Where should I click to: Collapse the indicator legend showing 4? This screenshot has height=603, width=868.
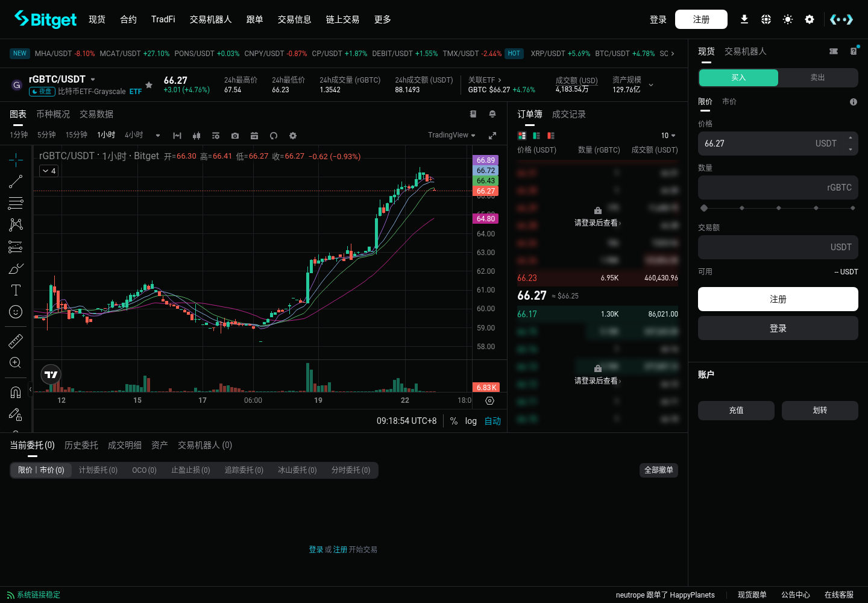[x=49, y=171]
